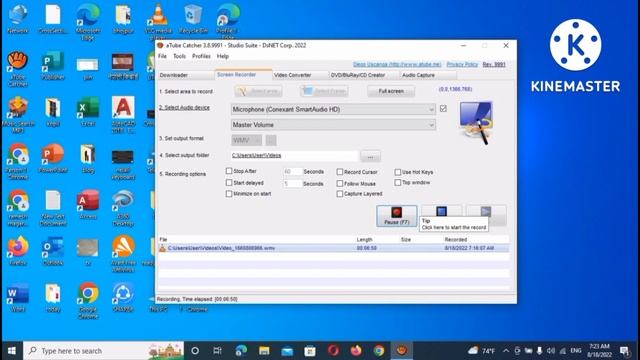This screenshot has width=640, height=360.
Task: Select the VLC media player desktop icon
Action: coord(158,20)
